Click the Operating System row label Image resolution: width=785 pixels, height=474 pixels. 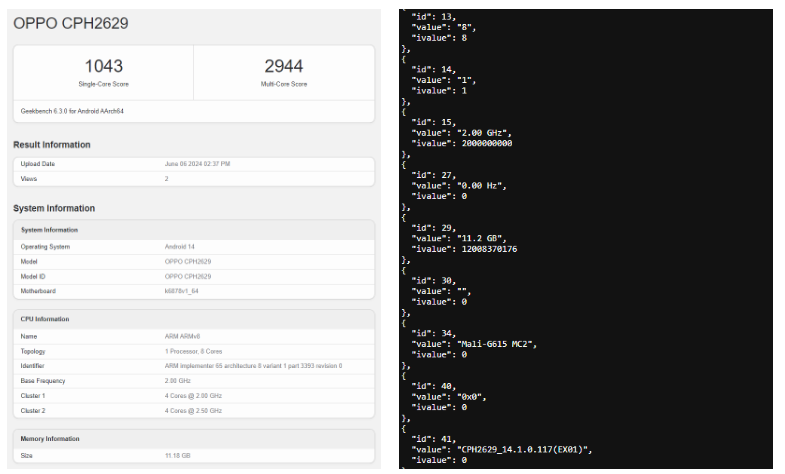[45, 247]
